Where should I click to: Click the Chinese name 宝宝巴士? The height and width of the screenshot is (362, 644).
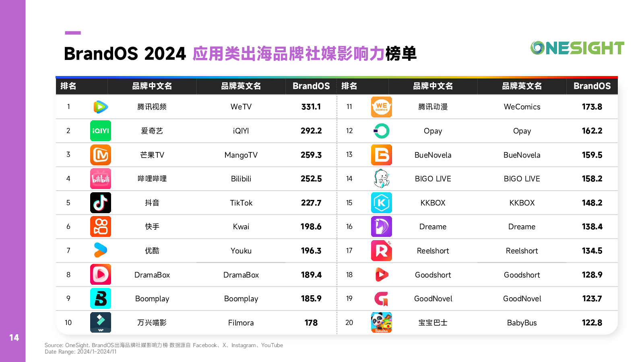(433, 323)
